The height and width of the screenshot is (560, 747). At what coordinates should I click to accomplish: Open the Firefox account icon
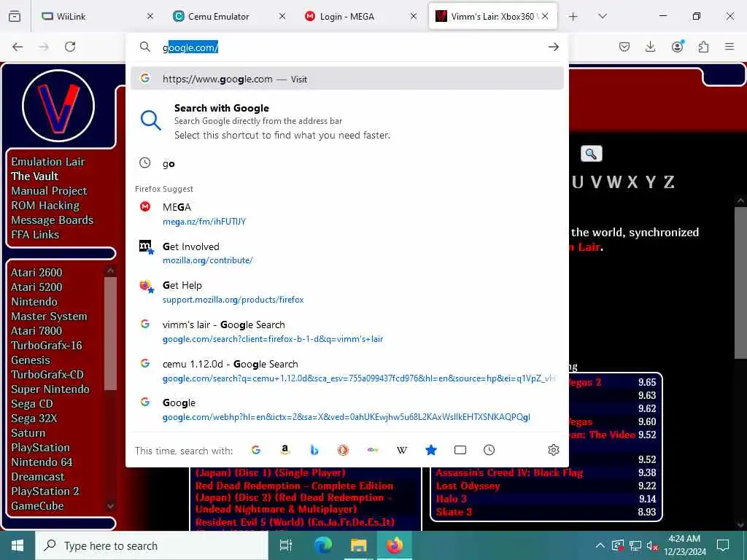pyautogui.click(x=677, y=46)
